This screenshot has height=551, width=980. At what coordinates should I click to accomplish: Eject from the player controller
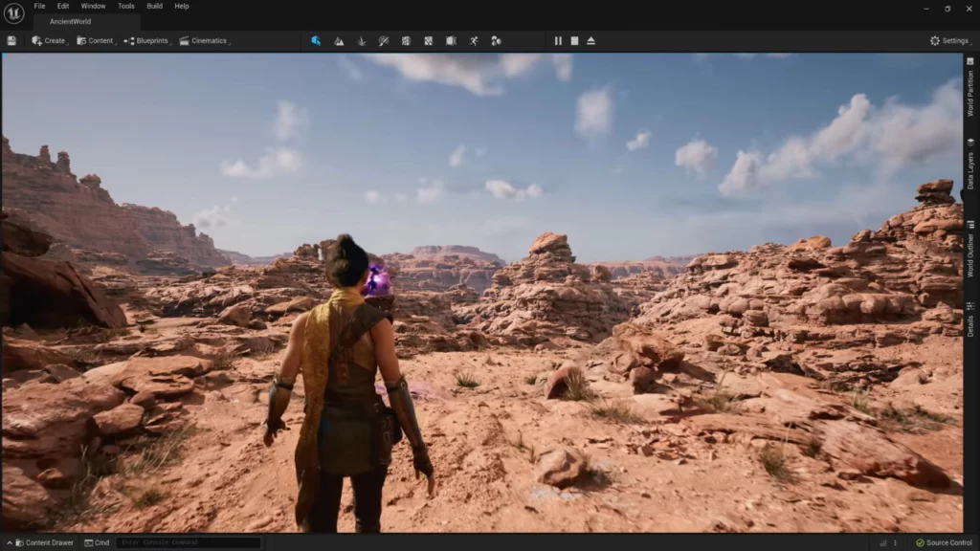590,40
